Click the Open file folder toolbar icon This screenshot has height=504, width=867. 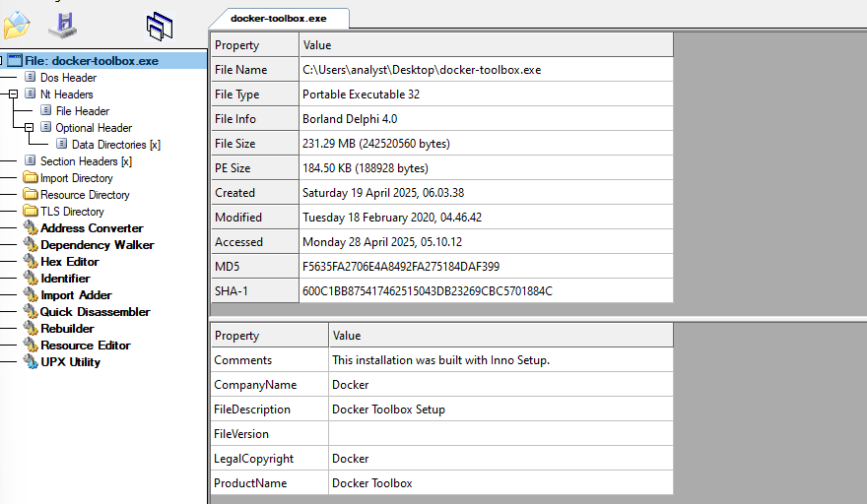coord(17,25)
